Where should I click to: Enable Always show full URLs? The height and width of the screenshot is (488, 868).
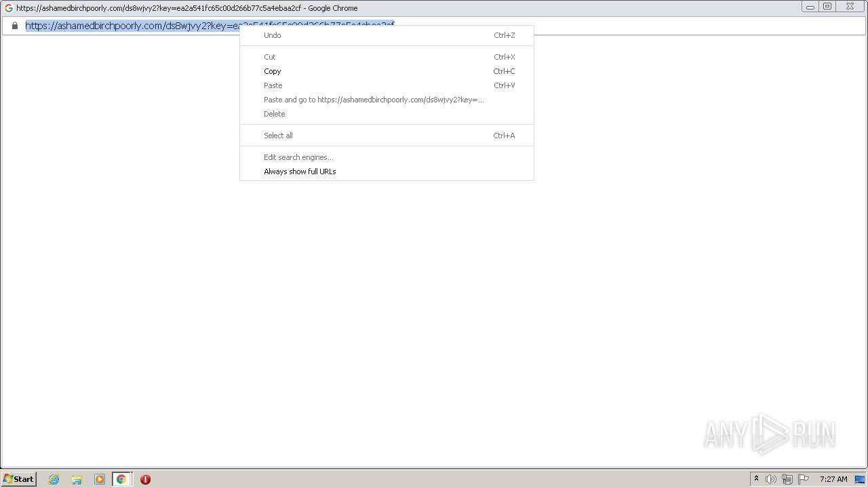[x=387, y=171]
